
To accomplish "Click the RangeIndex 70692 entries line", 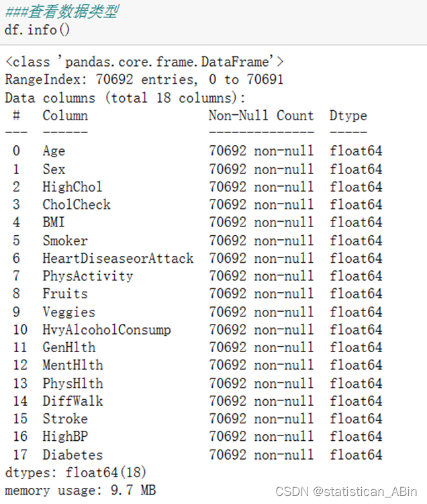I will pyautogui.click(x=144, y=80).
